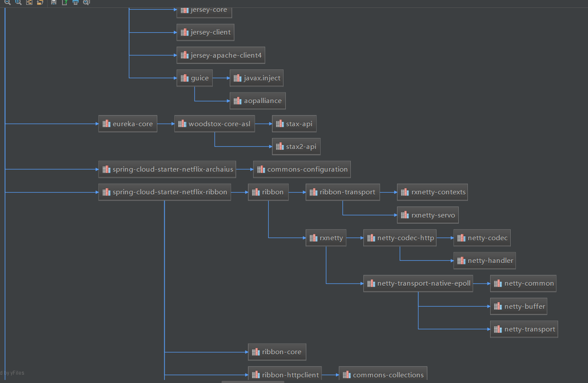Click the Zoom Out magnifier icon
588x383 pixels.
(7, 3)
